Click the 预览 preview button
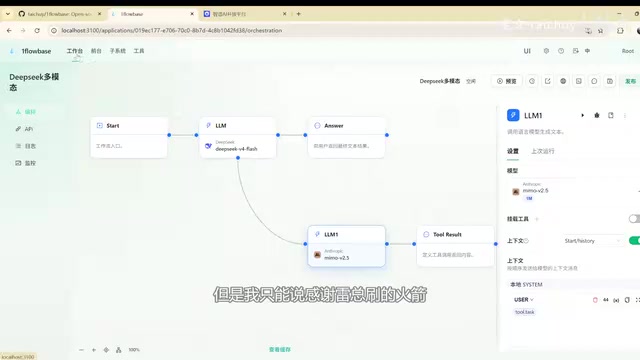The width and height of the screenshot is (640, 360). [507, 81]
